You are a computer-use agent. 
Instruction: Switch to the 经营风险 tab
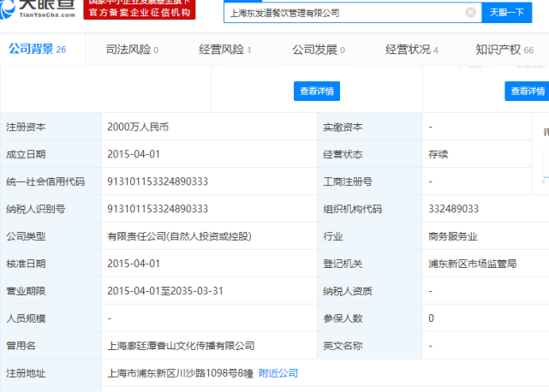point(224,50)
